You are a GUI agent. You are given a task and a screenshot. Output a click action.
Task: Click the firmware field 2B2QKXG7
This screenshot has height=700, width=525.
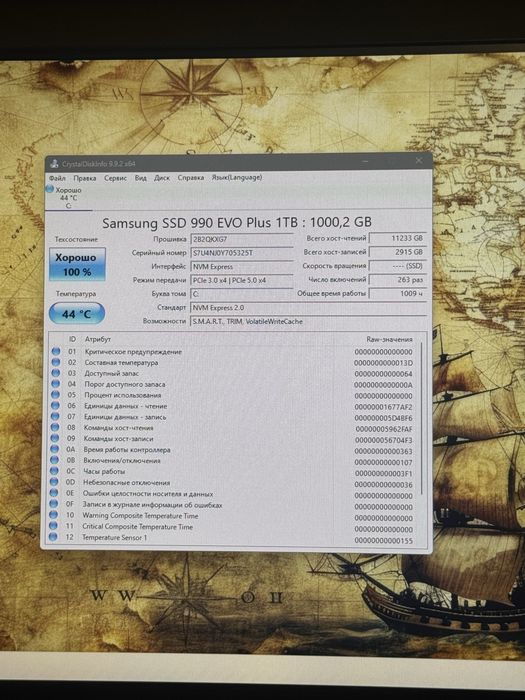point(242,239)
